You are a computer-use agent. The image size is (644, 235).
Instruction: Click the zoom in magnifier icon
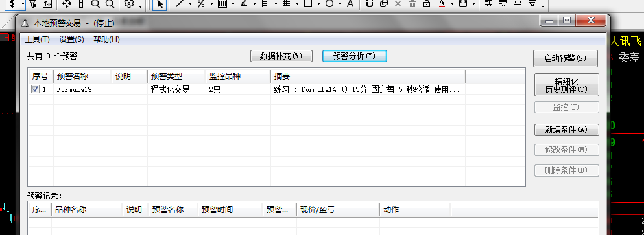click(95, 4)
